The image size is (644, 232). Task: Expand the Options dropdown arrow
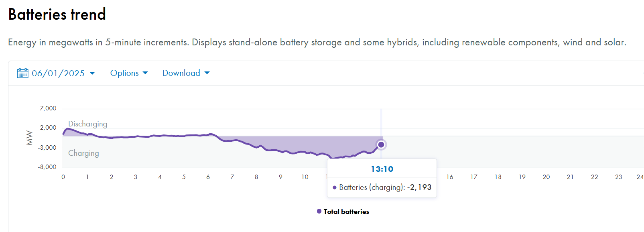(x=145, y=73)
